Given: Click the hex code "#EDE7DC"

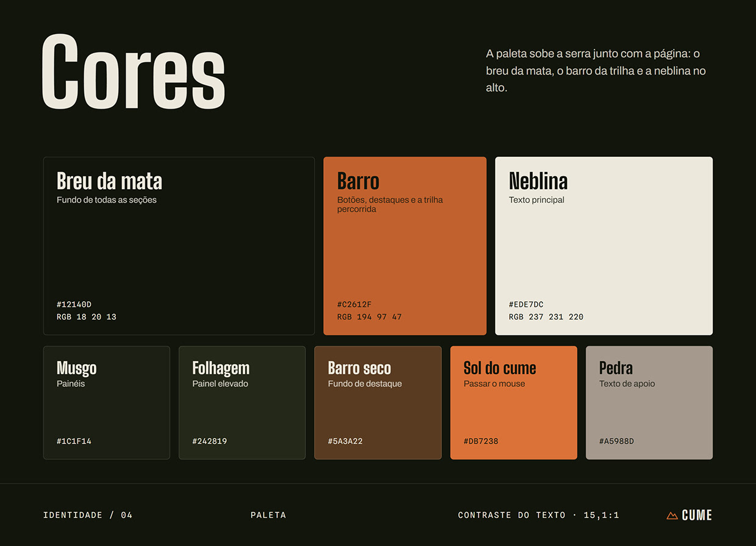Looking at the screenshot, I should click(526, 304).
